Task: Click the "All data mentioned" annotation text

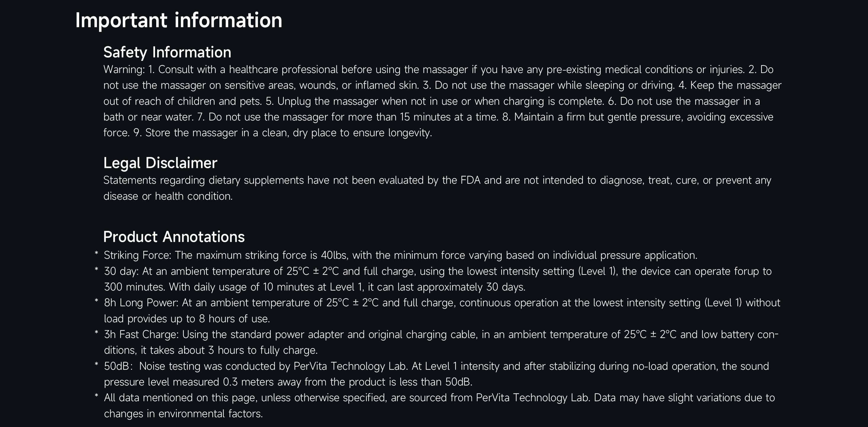Action: click(439, 405)
